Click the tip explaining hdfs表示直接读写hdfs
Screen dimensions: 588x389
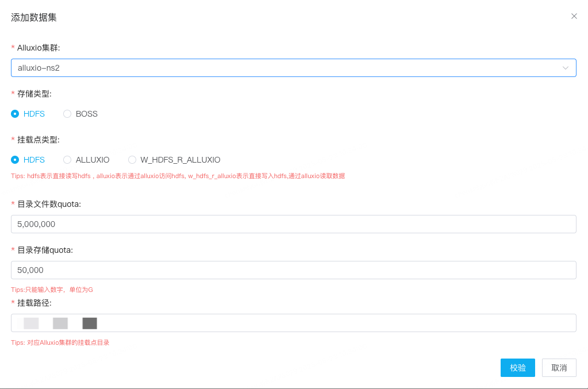pyautogui.click(x=178, y=176)
